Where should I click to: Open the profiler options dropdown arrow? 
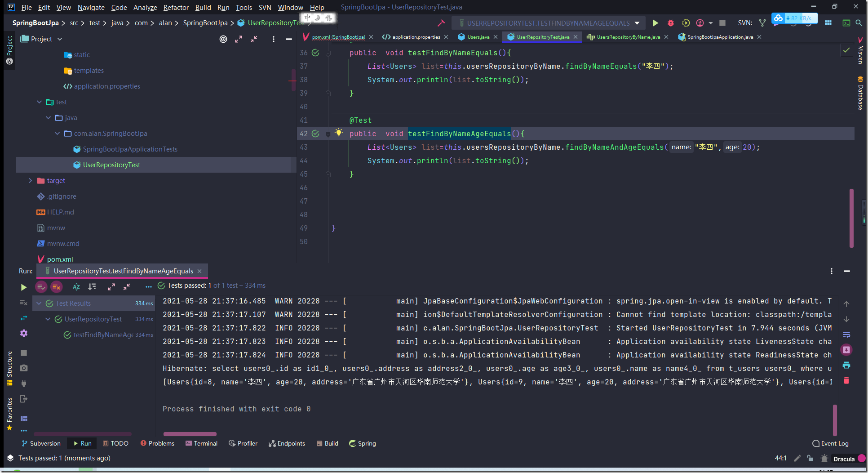coord(711,23)
